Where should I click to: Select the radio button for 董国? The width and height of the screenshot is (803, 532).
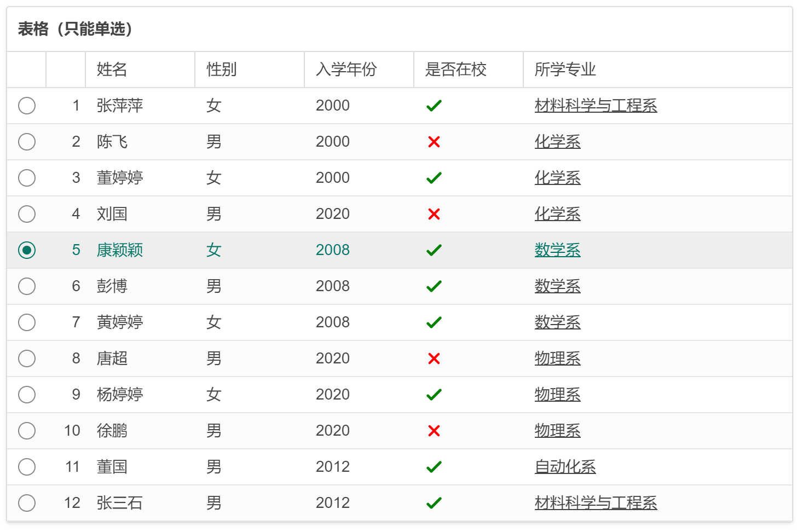coord(27,467)
